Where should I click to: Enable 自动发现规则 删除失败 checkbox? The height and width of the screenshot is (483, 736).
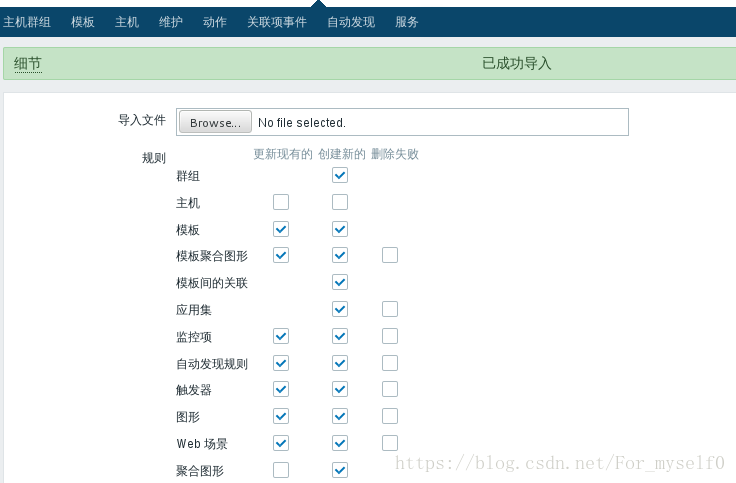(390, 363)
